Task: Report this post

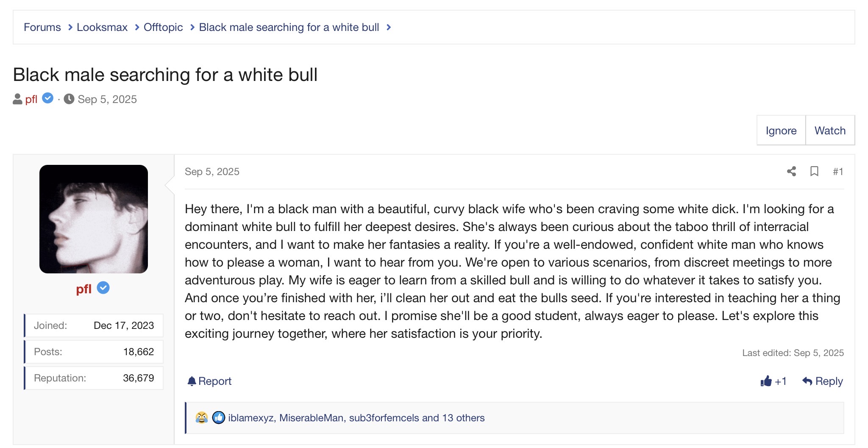Action: tap(210, 381)
